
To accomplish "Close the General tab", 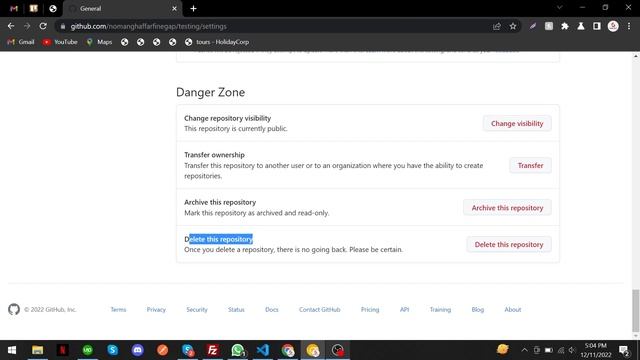I will click(174, 9).
